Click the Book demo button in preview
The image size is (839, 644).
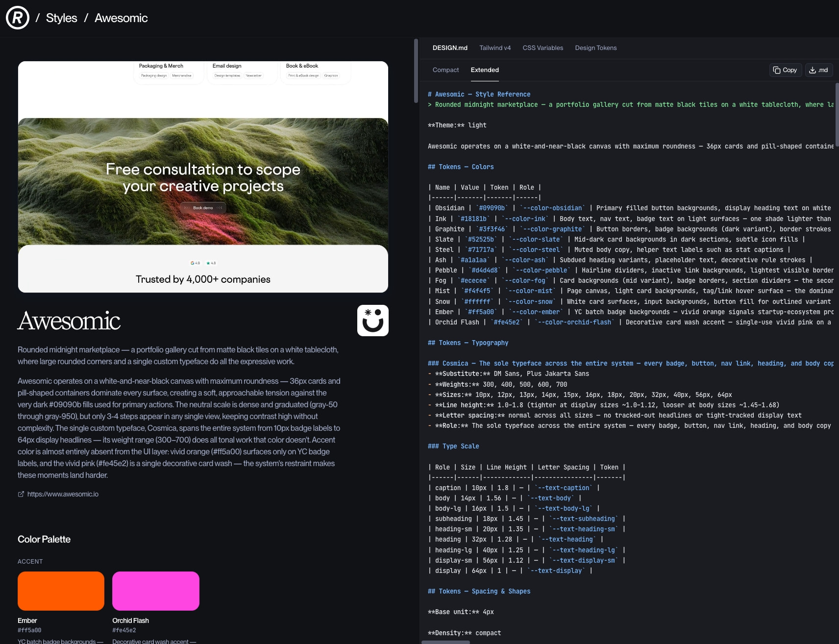click(x=203, y=208)
